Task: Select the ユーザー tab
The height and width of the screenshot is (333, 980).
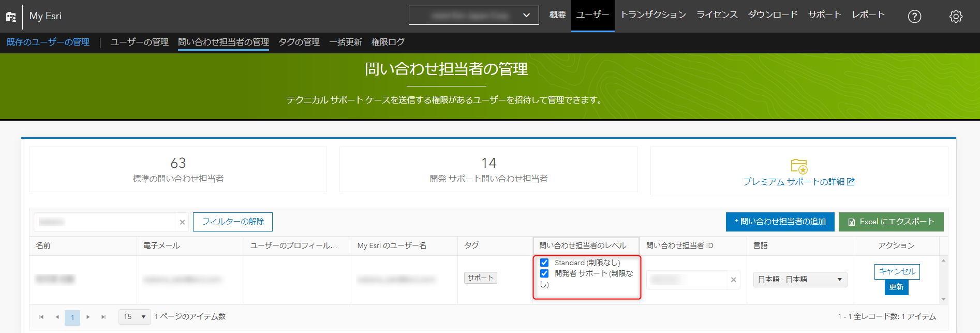Action: coord(592,15)
